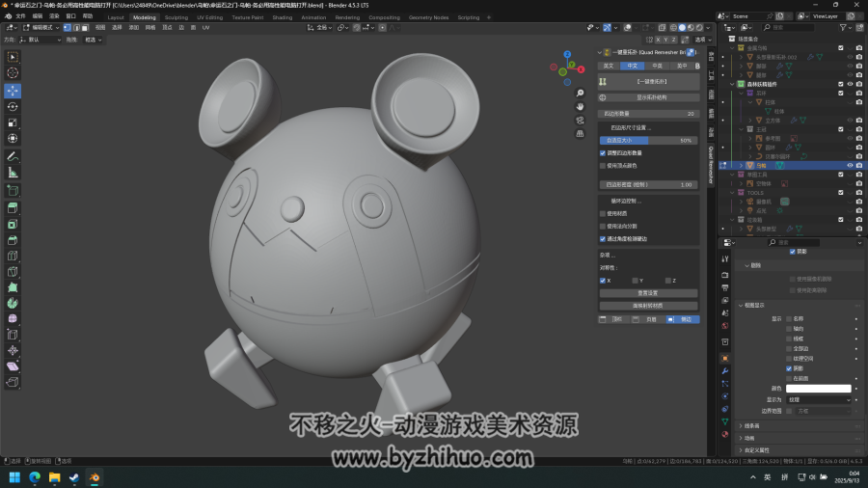This screenshot has height=488, width=868.
Task: Activate the Select Box tool
Action: [x=13, y=57]
